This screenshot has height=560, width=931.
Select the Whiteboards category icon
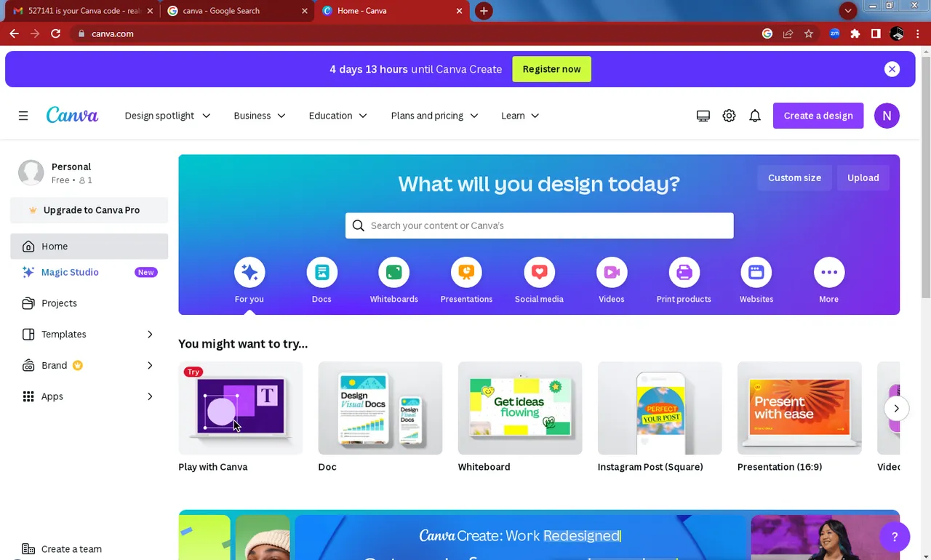pyautogui.click(x=393, y=272)
